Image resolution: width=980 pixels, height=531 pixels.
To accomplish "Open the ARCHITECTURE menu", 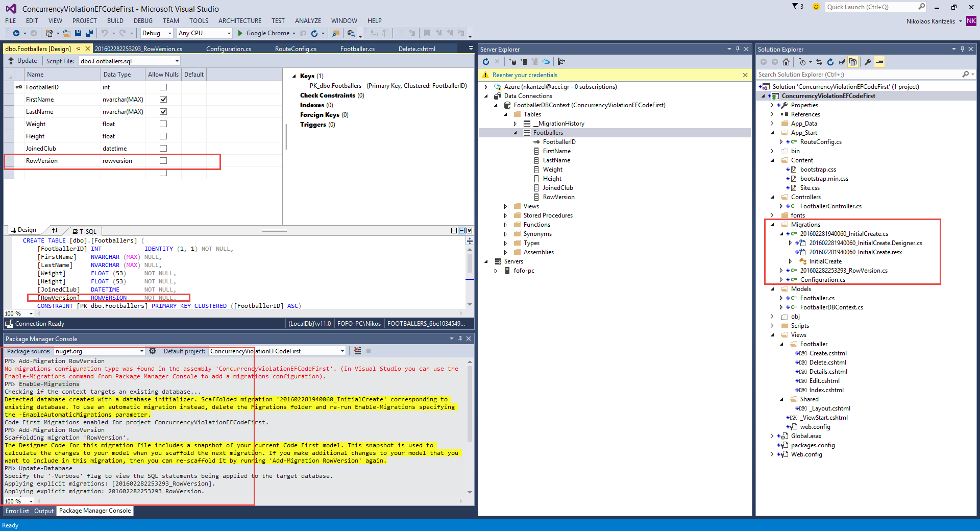I will tap(240, 21).
